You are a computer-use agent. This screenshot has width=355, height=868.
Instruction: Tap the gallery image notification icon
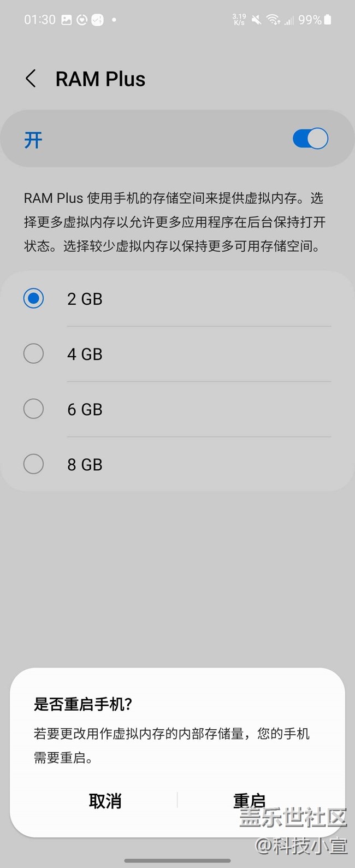point(66,20)
